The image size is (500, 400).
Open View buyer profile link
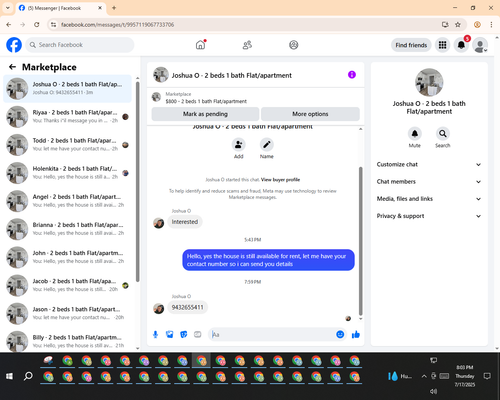point(280,180)
